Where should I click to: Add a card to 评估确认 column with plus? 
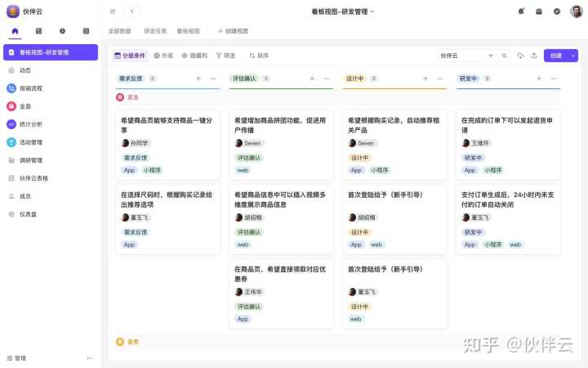(312, 79)
